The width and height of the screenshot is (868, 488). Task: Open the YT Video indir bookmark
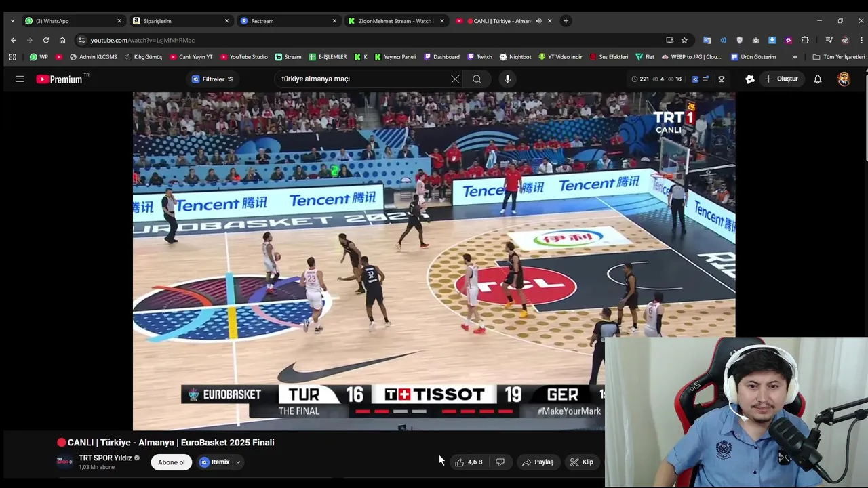[560, 57]
